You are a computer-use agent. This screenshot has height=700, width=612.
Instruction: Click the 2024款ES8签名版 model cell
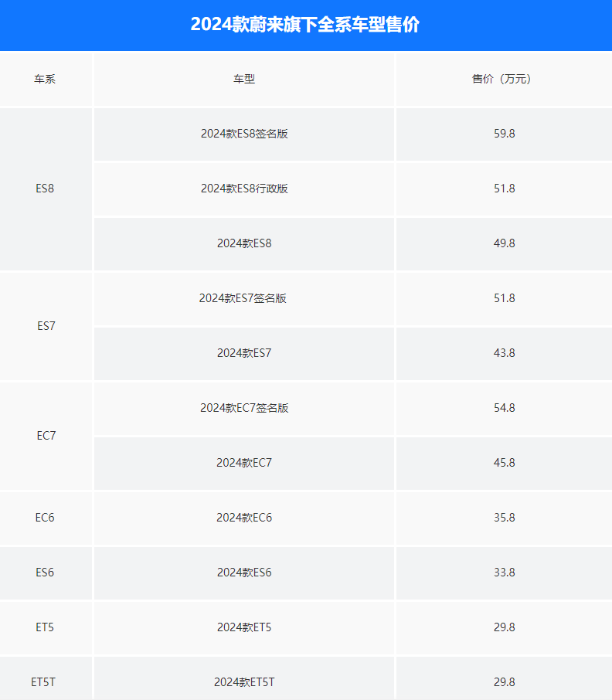[x=244, y=134]
